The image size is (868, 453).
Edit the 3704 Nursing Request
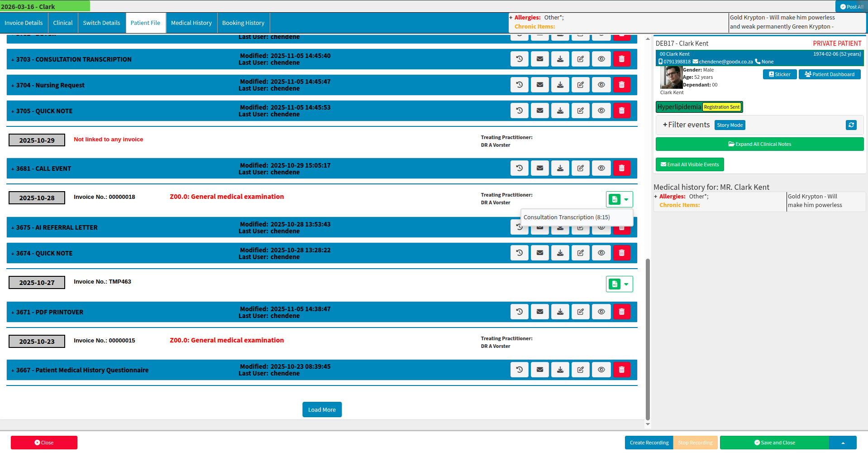tap(581, 85)
